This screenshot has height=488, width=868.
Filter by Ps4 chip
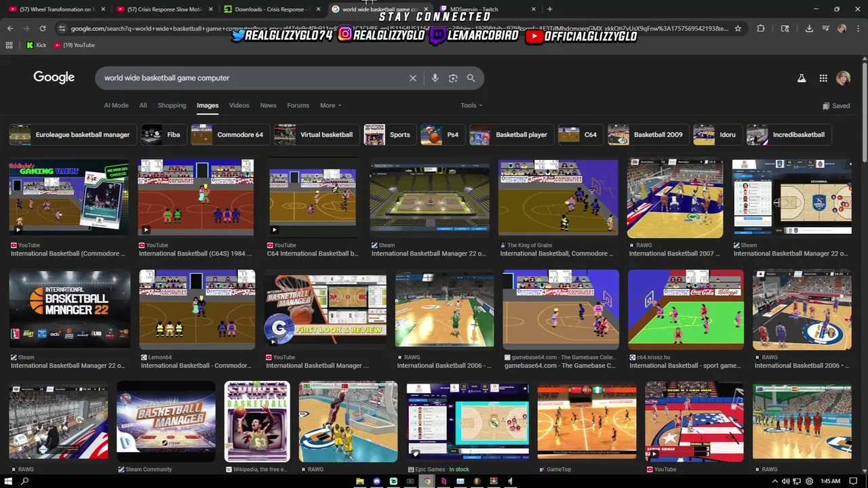443,134
